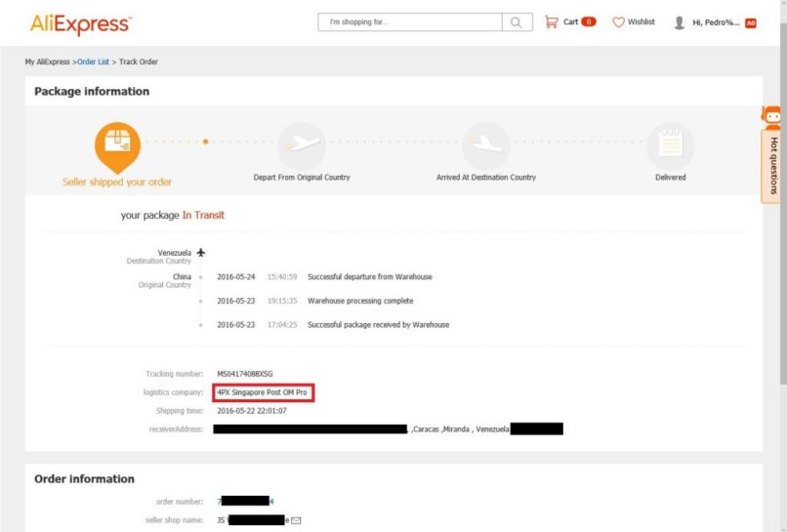
Task: Click the "Shipping time:" field label
Action: [180, 411]
